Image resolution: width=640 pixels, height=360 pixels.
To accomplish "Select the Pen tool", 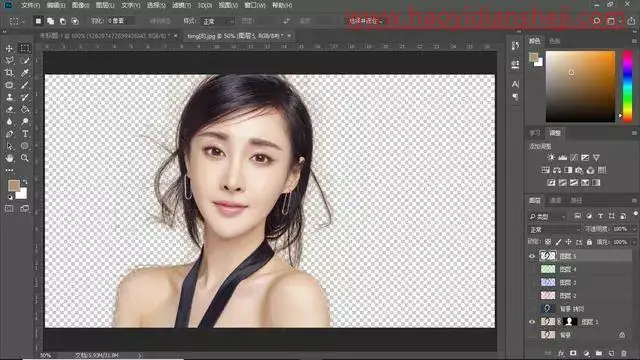I will pyautogui.click(x=9, y=134).
